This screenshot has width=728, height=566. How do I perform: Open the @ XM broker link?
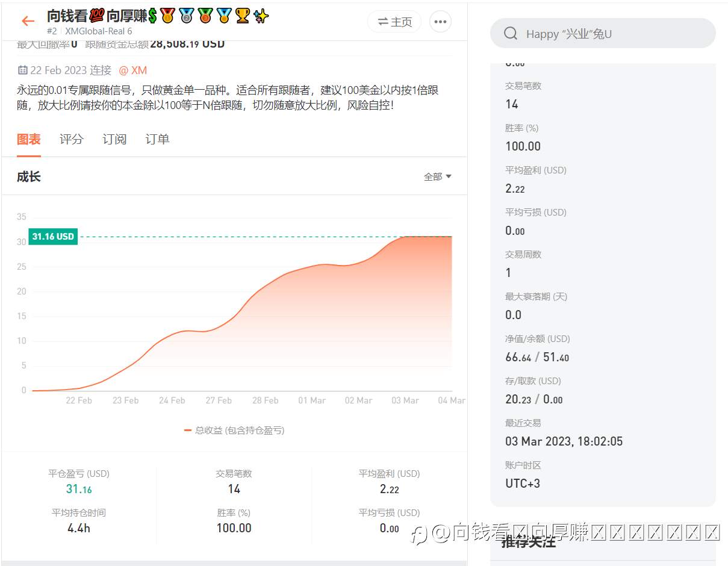pos(132,70)
